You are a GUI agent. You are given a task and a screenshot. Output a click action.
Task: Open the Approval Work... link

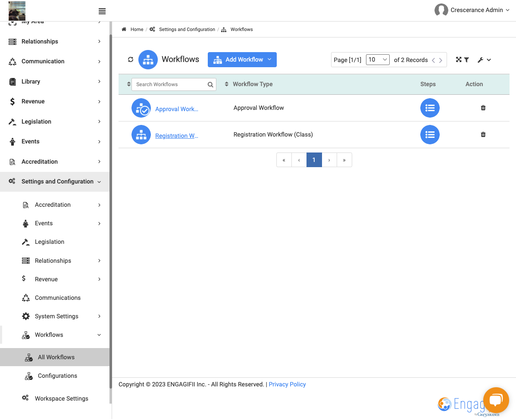(x=177, y=109)
